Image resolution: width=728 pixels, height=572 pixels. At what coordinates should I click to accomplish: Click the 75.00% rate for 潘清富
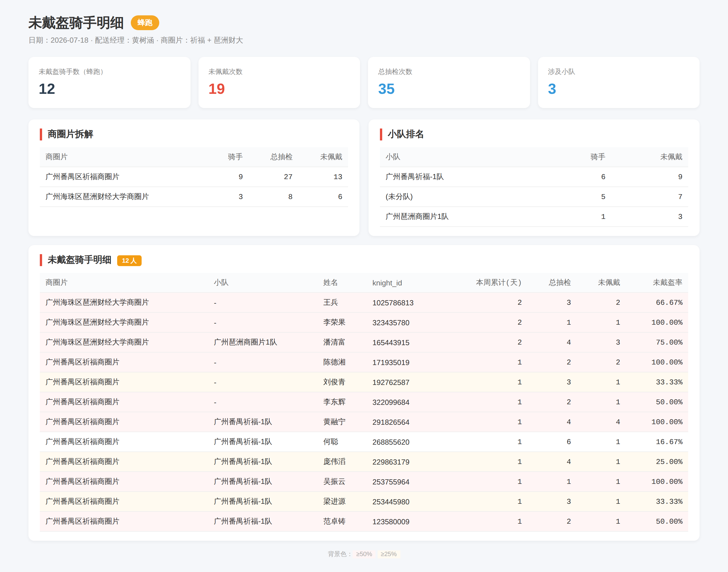[669, 342]
